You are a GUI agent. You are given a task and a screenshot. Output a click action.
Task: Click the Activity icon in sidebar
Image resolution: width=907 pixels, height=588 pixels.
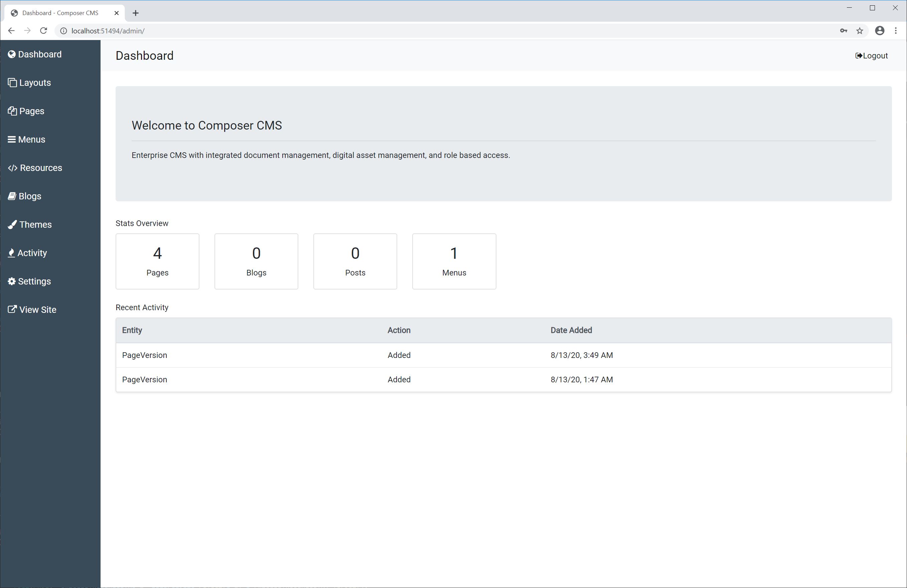11,253
